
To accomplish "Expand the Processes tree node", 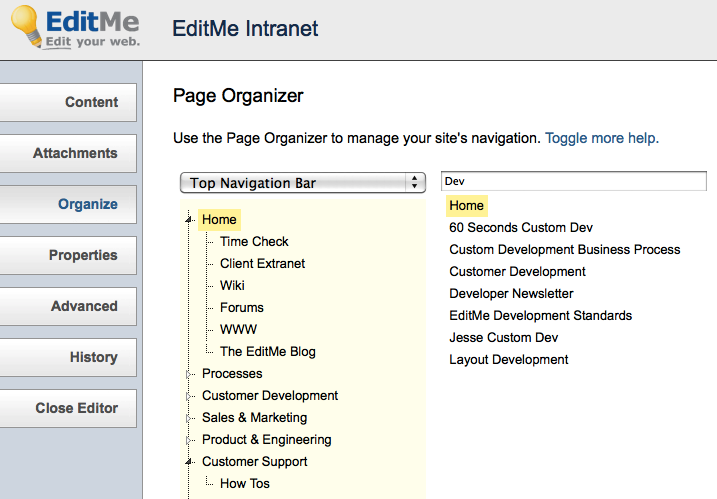I will pos(188,374).
